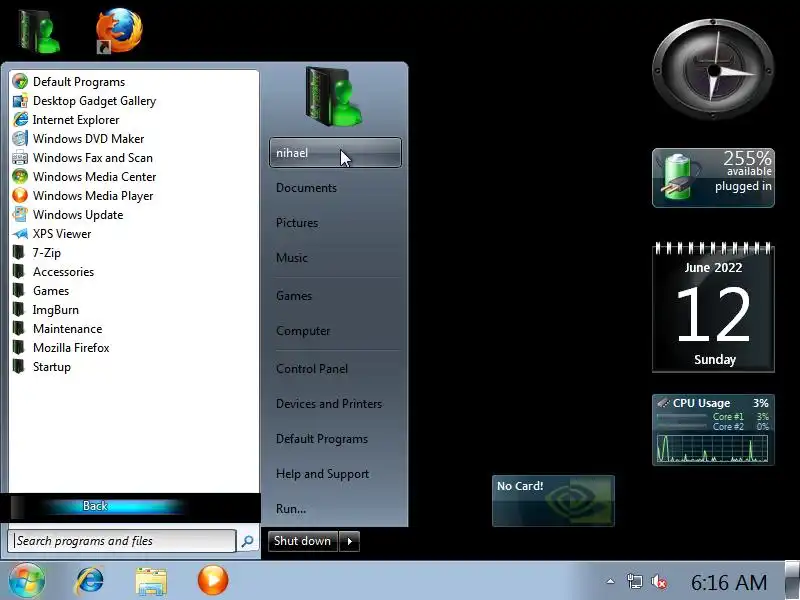Click the clock gadget on the desktop

click(713, 70)
